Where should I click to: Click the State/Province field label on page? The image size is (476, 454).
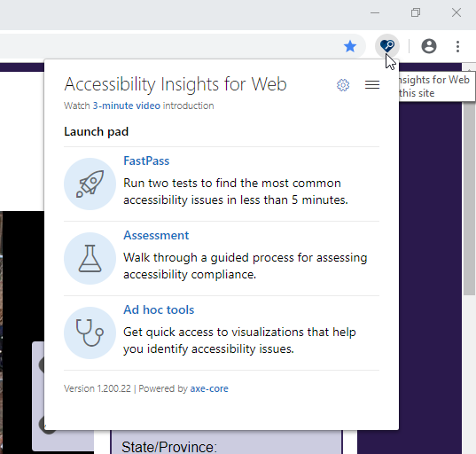[169, 447]
